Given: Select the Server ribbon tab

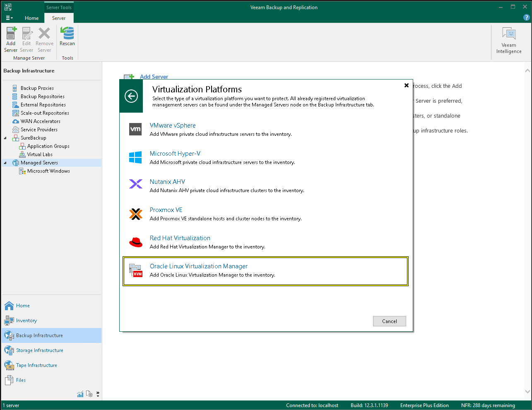Looking at the screenshot, I should pyautogui.click(x=59, y=18).
